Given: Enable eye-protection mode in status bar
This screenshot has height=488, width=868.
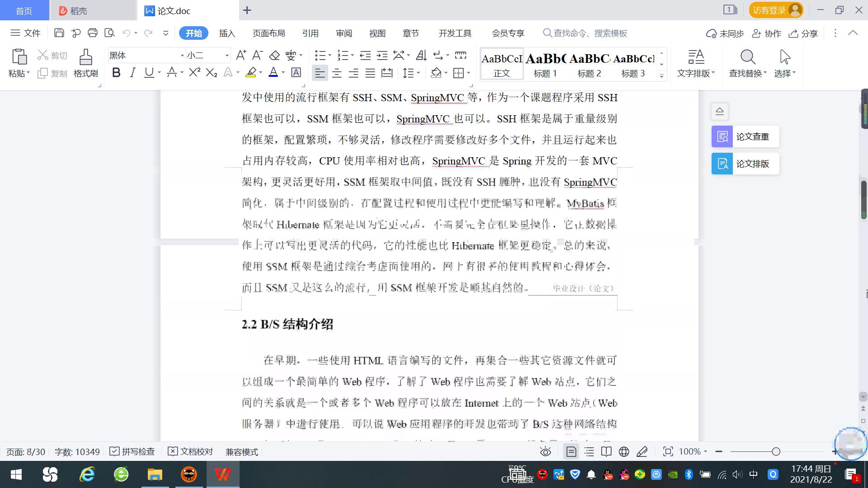Looking at the screenshot, I should point(545,451).
